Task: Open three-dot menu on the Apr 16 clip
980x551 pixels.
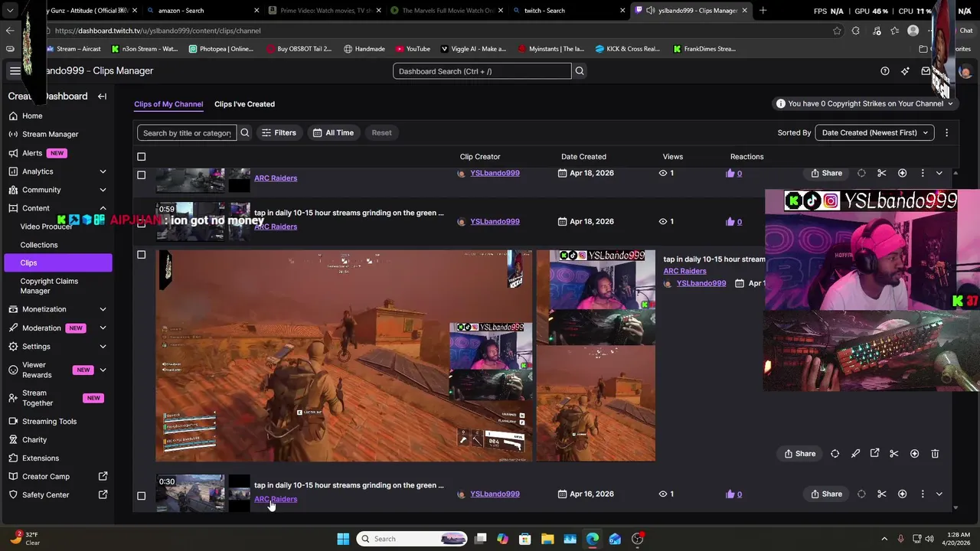Action: 923,494
